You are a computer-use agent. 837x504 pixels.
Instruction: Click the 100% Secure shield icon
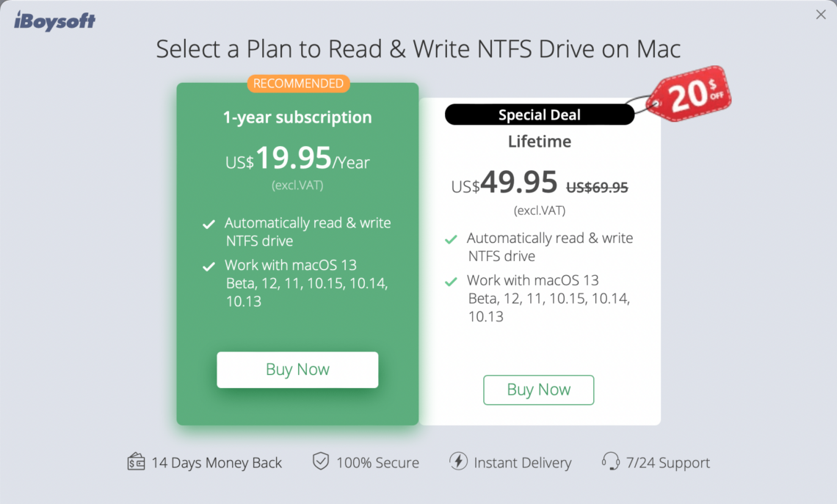coord(321,462)
